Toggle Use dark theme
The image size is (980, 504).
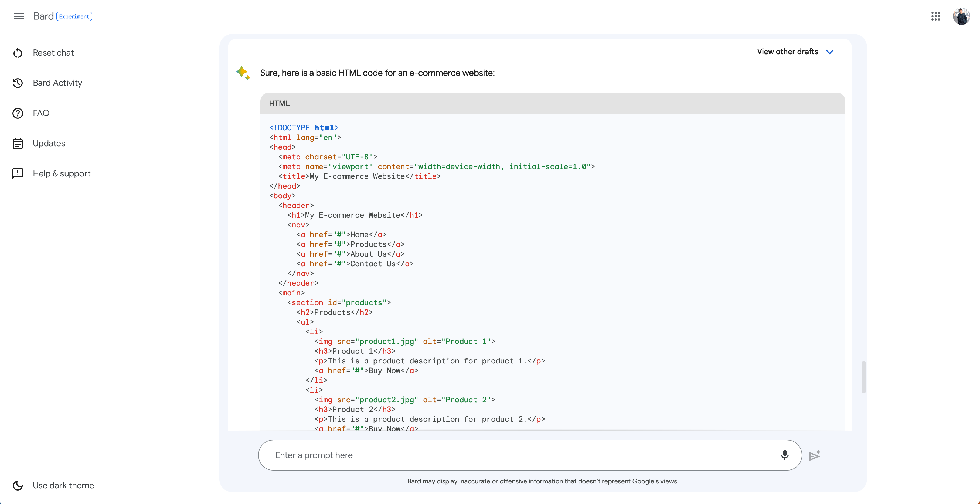(x=63, y=485)
